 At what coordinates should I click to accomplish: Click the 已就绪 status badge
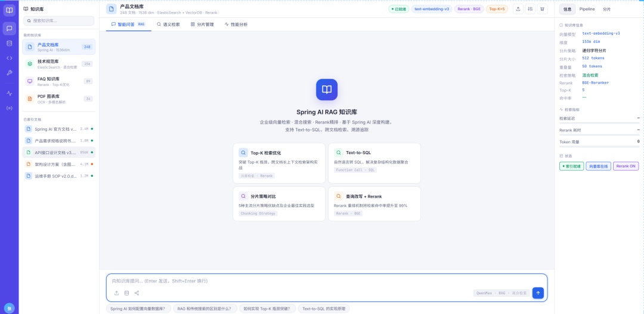tap(398, 9)
